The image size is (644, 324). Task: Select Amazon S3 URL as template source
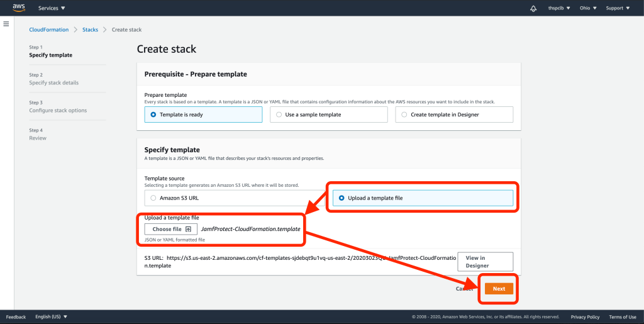tap(153, 198)
